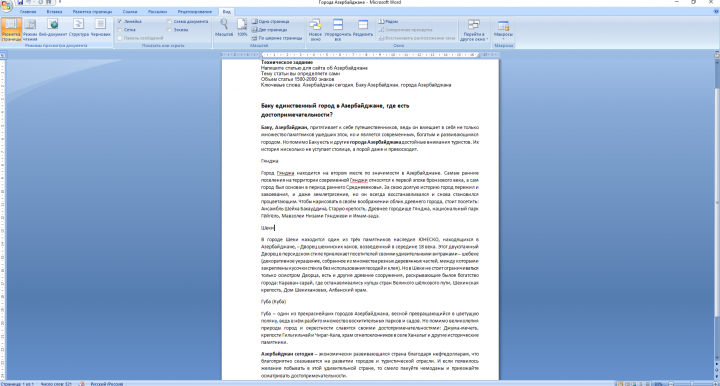Click proofing errors icon in status bar
720x386 pixels.
coord(81,383)
